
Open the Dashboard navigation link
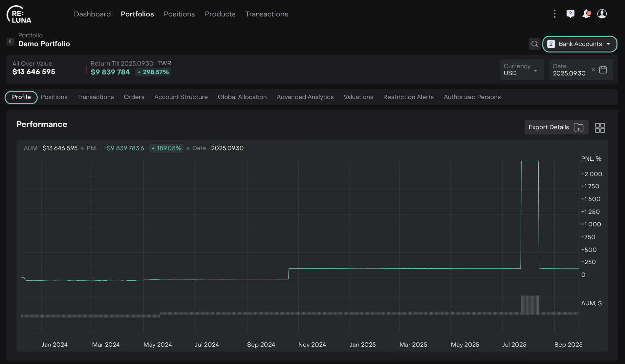[92, 14]
